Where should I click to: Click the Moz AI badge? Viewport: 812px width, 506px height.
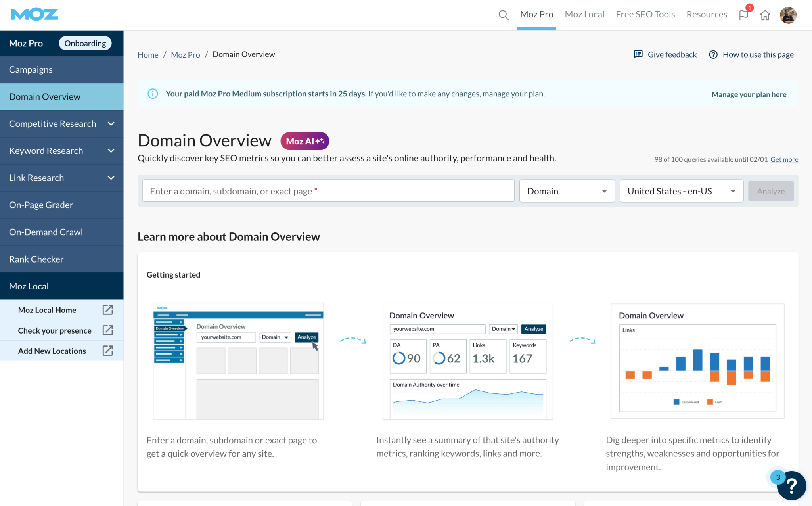[x=304, y=141]
